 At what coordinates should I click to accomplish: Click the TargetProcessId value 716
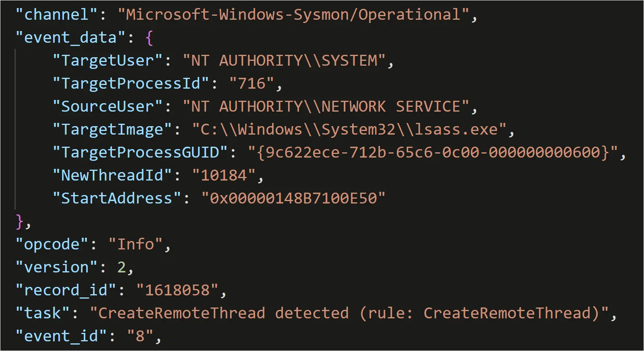(252, 83)
